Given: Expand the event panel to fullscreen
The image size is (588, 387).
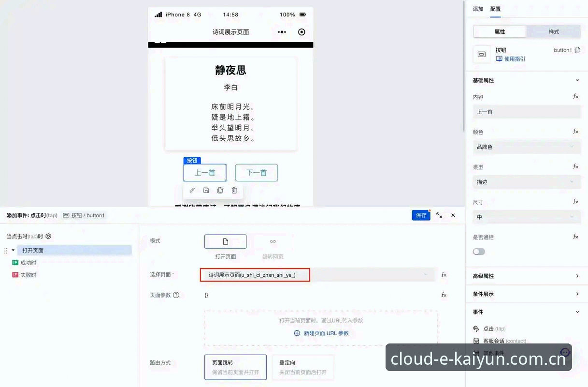Looking at the screenshot, I should [439, 215].
